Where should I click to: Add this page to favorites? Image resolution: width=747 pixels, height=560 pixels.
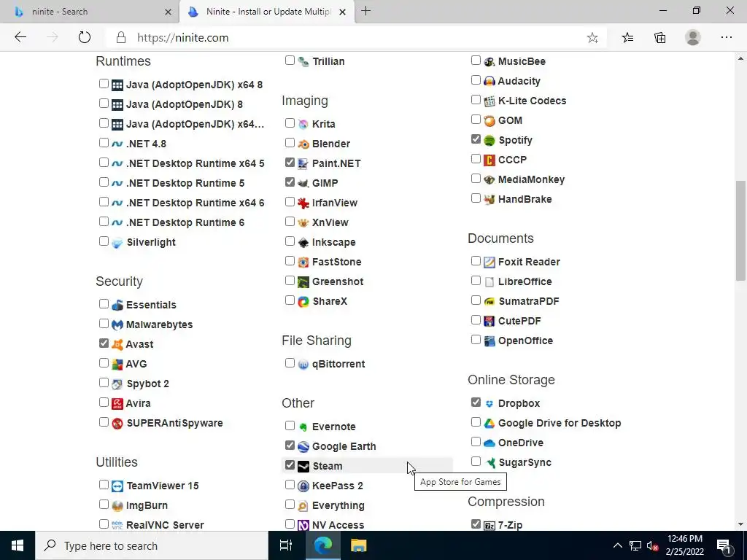[x=592, y=38]
